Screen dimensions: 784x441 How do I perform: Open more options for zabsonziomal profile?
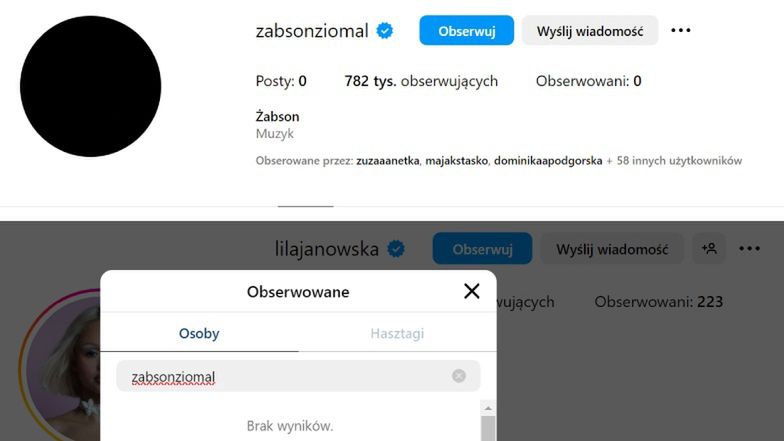[681, 31]
